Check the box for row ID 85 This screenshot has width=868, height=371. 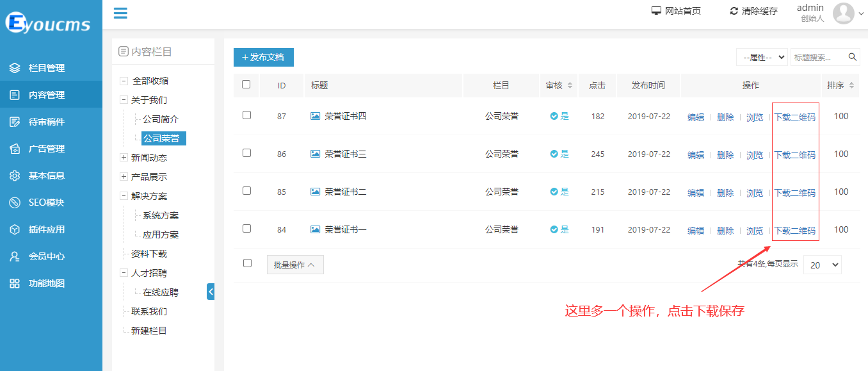pyautogui.click(x=246, y=191)
